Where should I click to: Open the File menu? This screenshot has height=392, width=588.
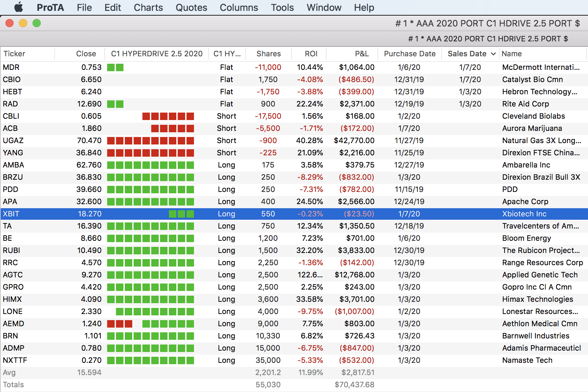click(x=84, y=7)
